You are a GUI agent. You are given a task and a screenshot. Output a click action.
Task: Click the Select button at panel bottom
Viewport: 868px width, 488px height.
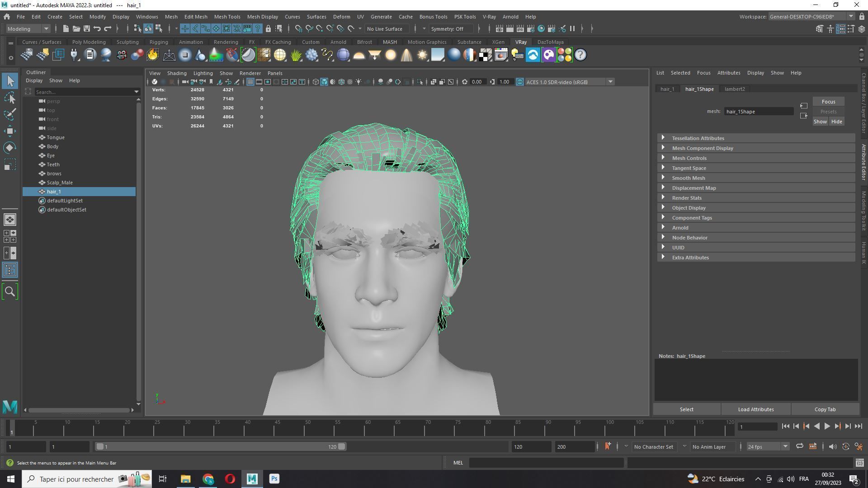click(686, 409)
